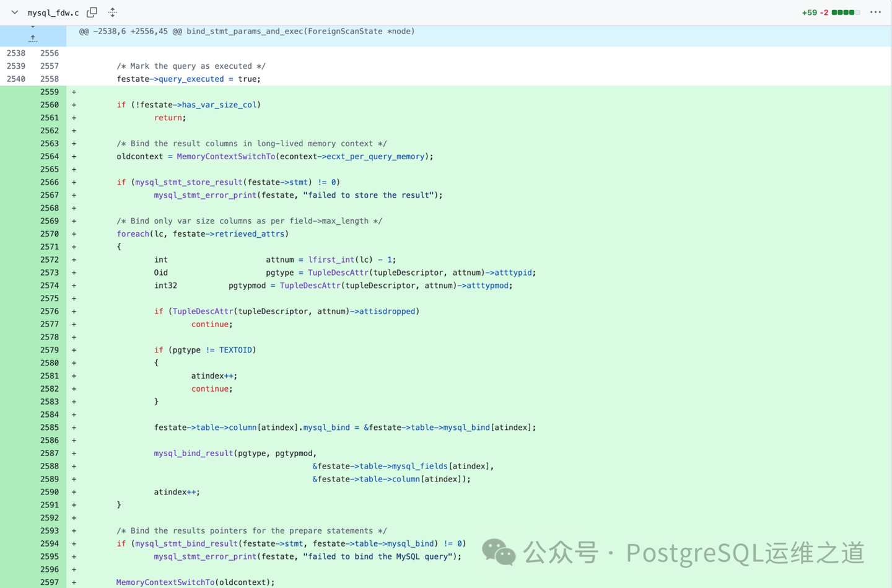The image size is (892, 588).
Task: Copy the mysql_fdw.c file path
Action: [92, 12]
